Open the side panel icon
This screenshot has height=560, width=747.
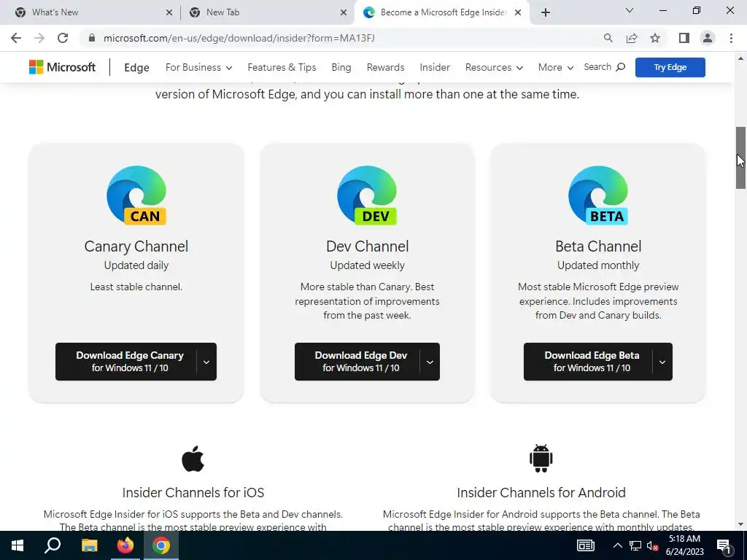point(684,38)
